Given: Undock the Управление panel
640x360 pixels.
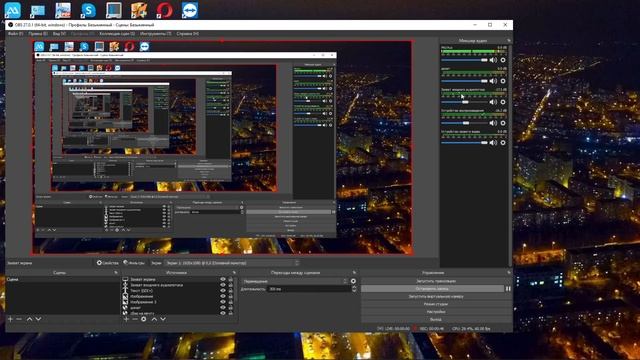Looking at the screenshot, I should [509, 272].
